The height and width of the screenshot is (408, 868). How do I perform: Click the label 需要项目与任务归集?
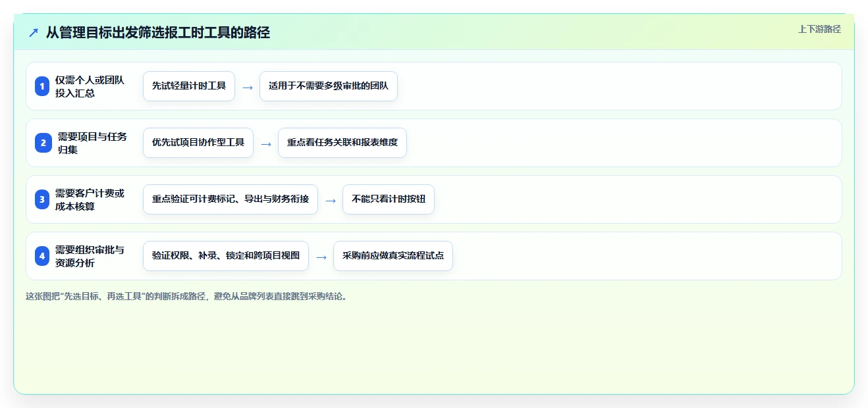[x=92, y=143]
